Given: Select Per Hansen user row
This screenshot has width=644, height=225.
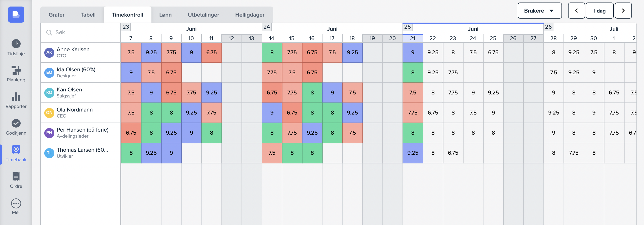Looking at the screenshot, I should (80, 133).
